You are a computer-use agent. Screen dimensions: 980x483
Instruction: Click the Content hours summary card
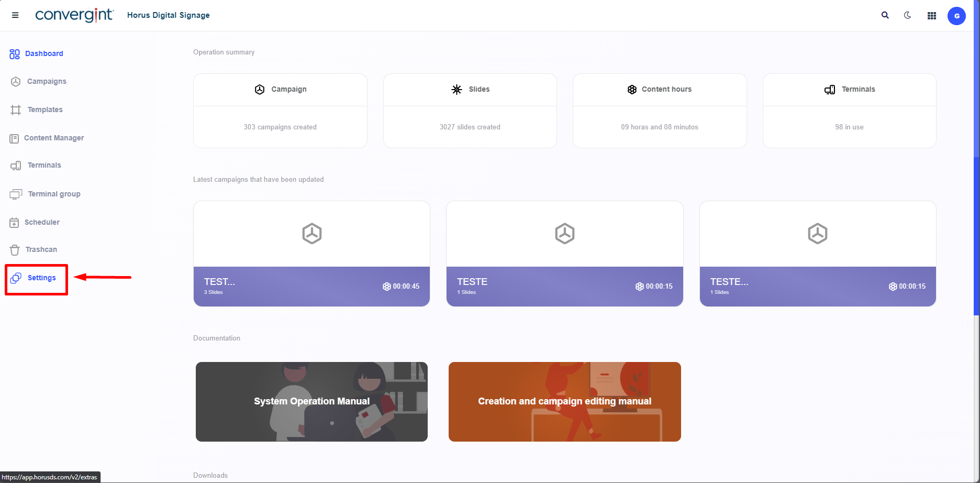coord(659,111)
